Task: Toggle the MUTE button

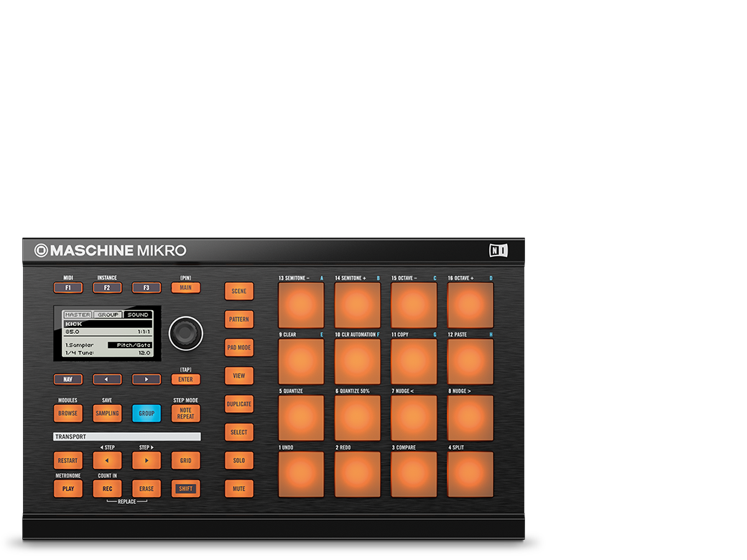Action: click(239, 489)
